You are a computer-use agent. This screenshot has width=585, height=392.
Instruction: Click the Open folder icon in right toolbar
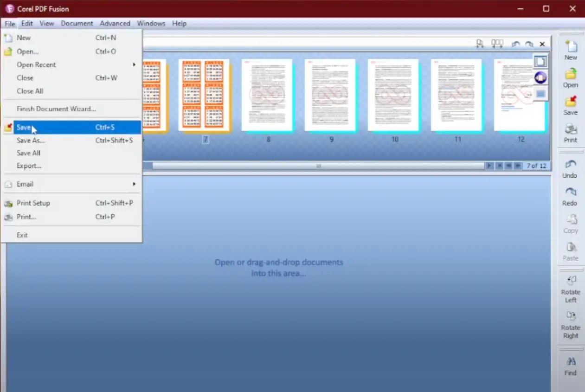coord(571,74)
